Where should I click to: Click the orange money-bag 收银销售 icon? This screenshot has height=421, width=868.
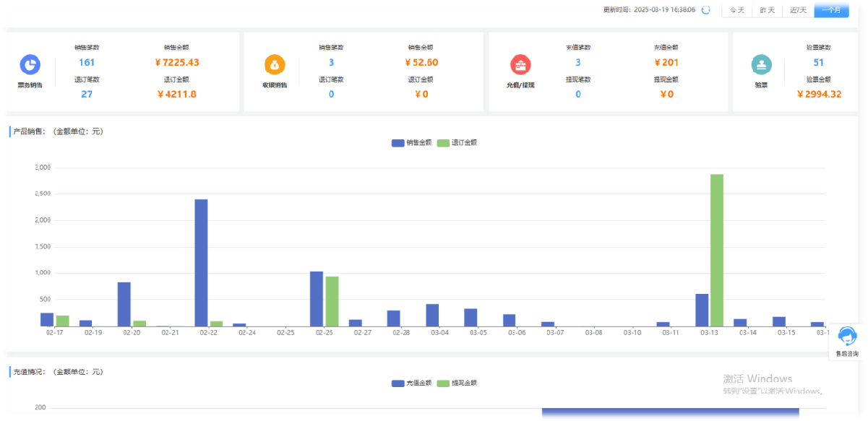click(275, 65)
